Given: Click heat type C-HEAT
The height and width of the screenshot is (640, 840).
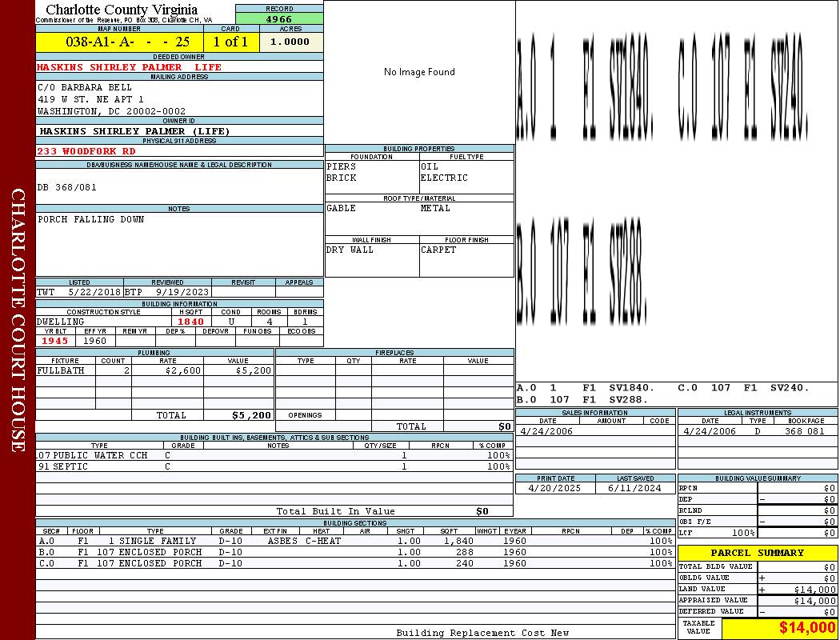Looking at the screenshot, I should 323,542.
